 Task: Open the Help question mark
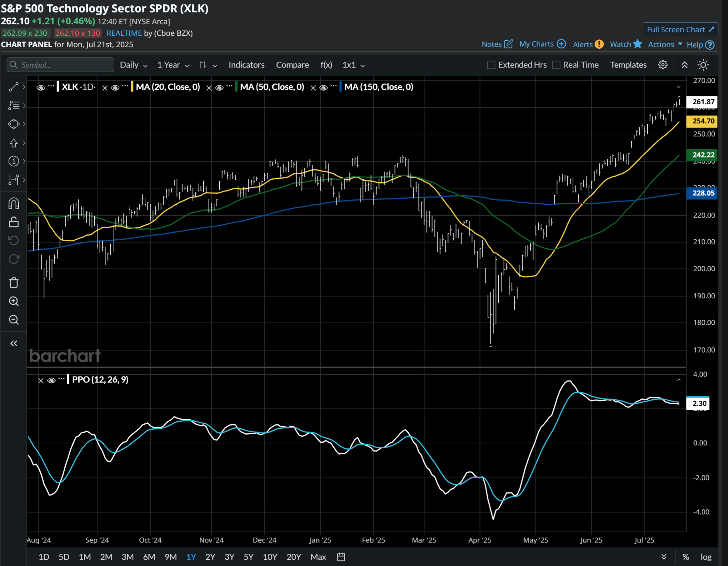[x=710, y=45]
